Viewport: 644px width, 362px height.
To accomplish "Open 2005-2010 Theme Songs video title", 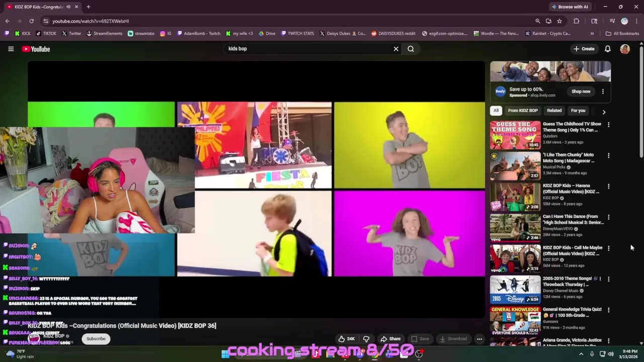I will pyautogui.click(x=571, y=282).
